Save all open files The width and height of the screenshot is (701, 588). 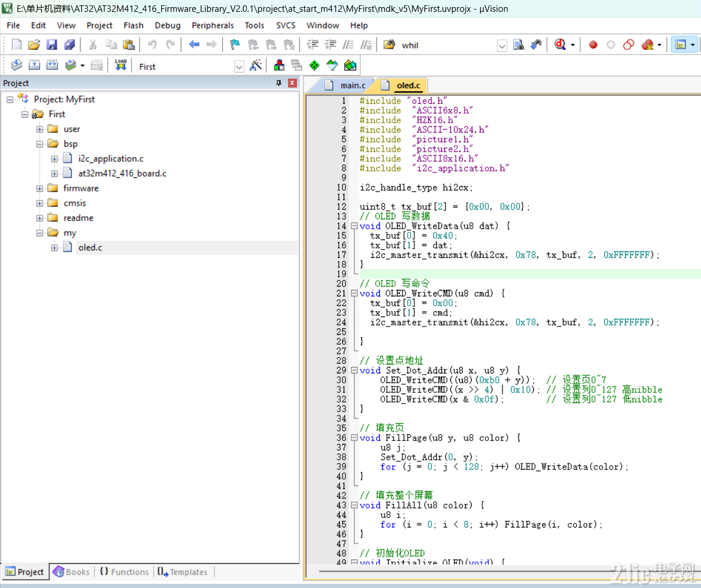[x=69, y=44]
